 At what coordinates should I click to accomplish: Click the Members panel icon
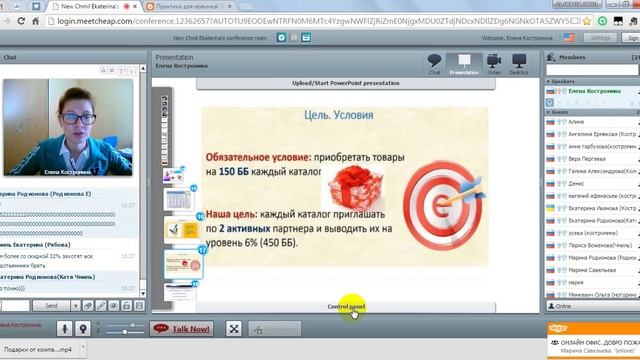click(x=551, y=58)
